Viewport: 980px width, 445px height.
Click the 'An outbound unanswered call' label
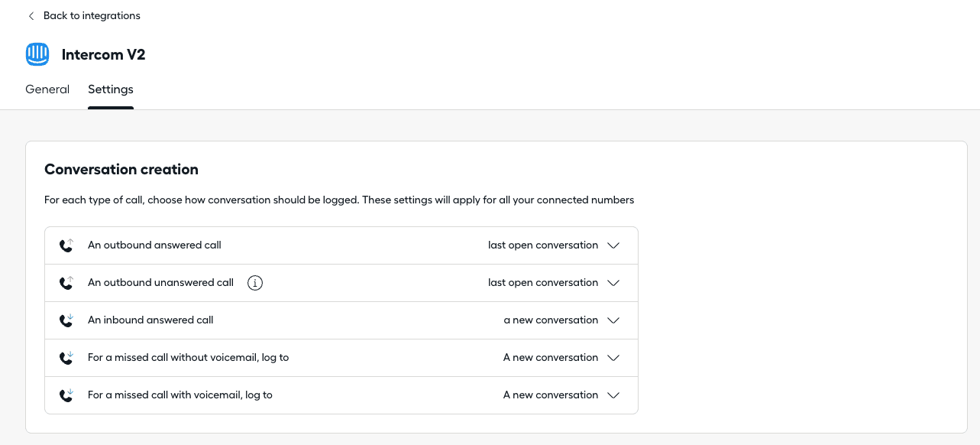pyautogui.click(x=160, y=283)
